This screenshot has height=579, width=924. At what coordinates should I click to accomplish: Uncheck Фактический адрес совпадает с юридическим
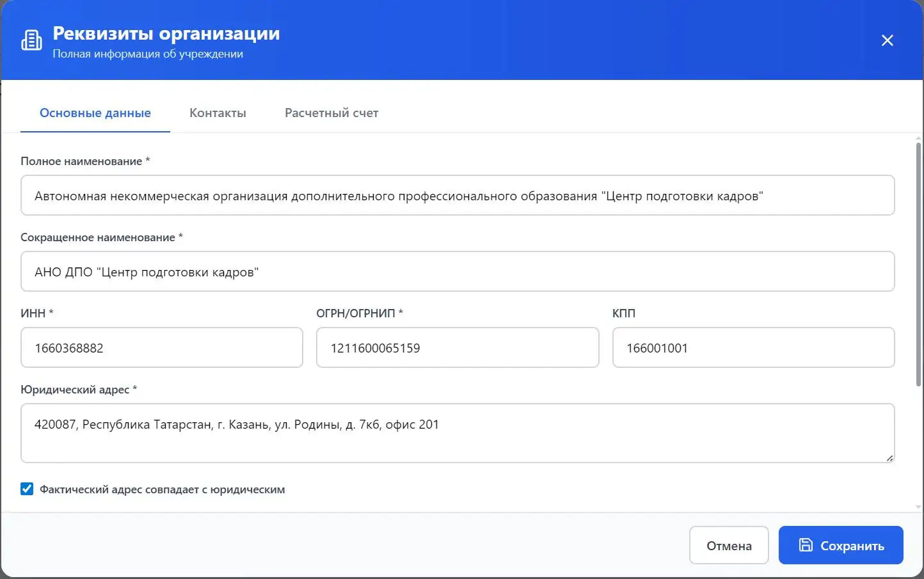[x=27, y=489]
